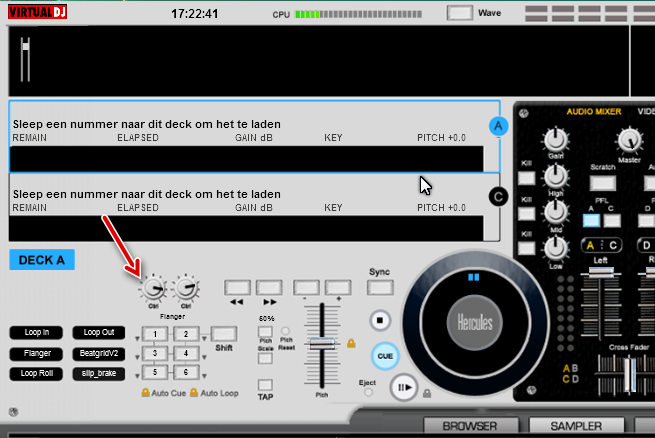The width and height of the screenshot is (655, 438).
Task: Switch the A : C deck selector
Action: pos(602,245)
